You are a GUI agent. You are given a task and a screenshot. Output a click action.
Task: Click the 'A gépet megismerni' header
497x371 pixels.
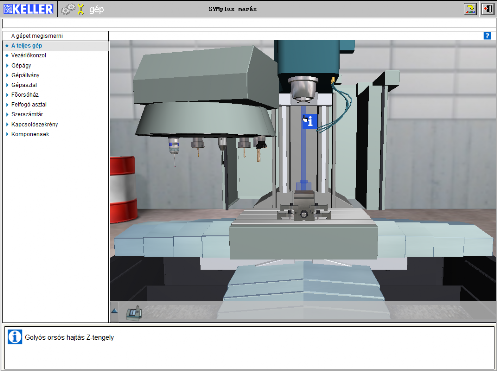tap(37, 36)
